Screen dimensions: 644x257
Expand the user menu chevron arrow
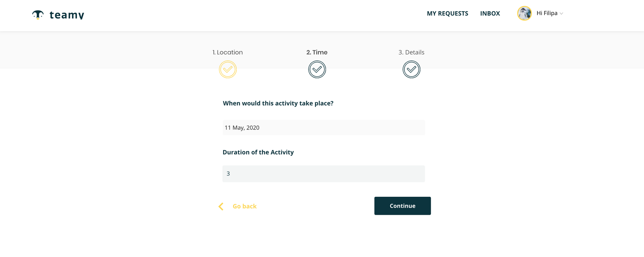coord(561,14)
